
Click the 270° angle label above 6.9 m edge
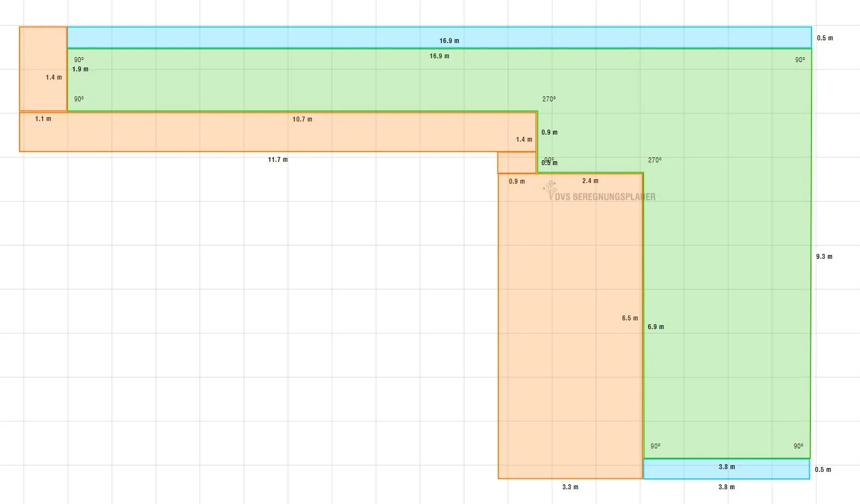click(x=654, y=160)
